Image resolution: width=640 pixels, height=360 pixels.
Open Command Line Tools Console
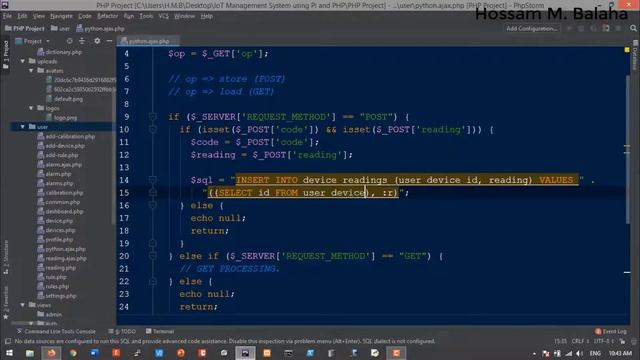(56, 331)
